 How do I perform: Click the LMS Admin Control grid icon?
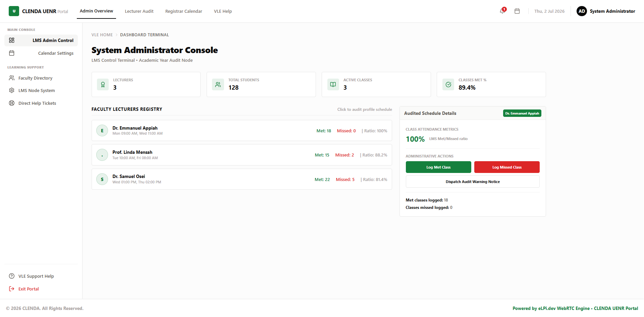pos(12,40)
